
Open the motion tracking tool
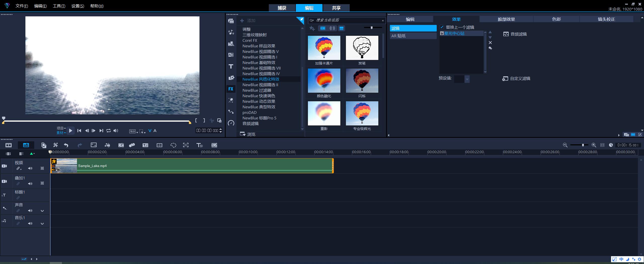[186, 145]
